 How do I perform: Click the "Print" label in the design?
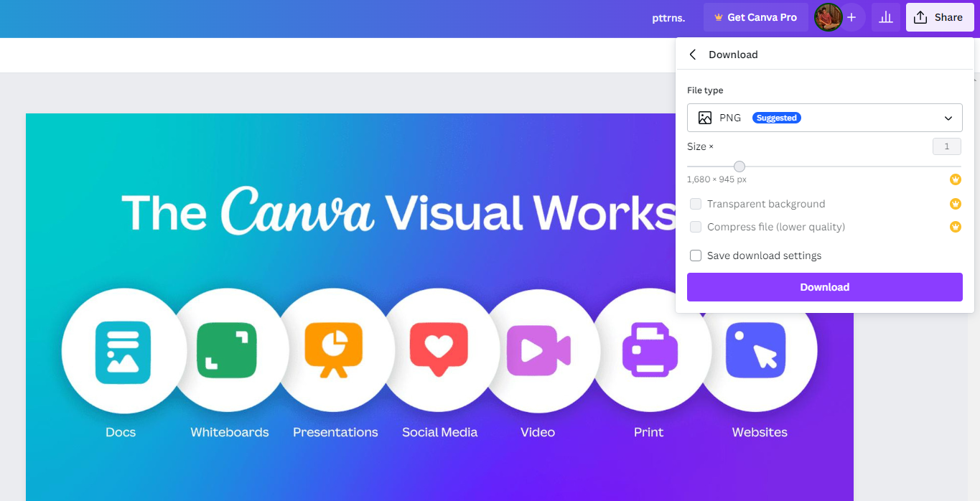tap(649, 432)
